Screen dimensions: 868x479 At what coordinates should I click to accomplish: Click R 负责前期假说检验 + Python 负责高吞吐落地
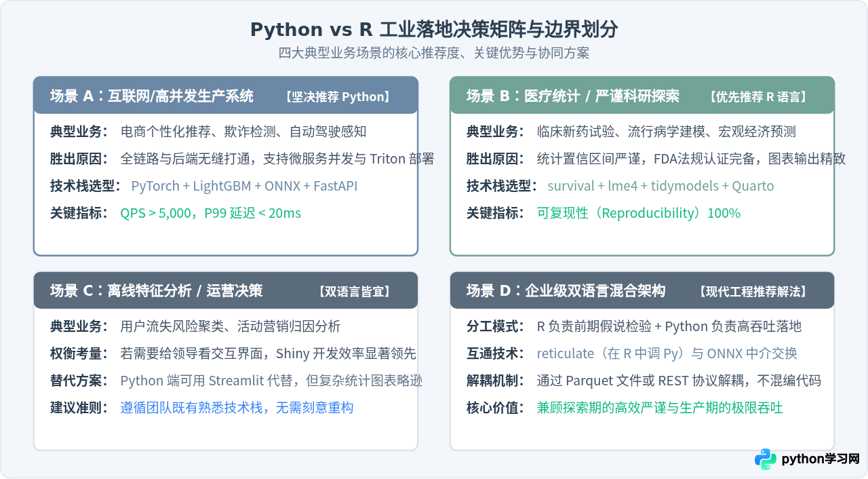point(669,326)
